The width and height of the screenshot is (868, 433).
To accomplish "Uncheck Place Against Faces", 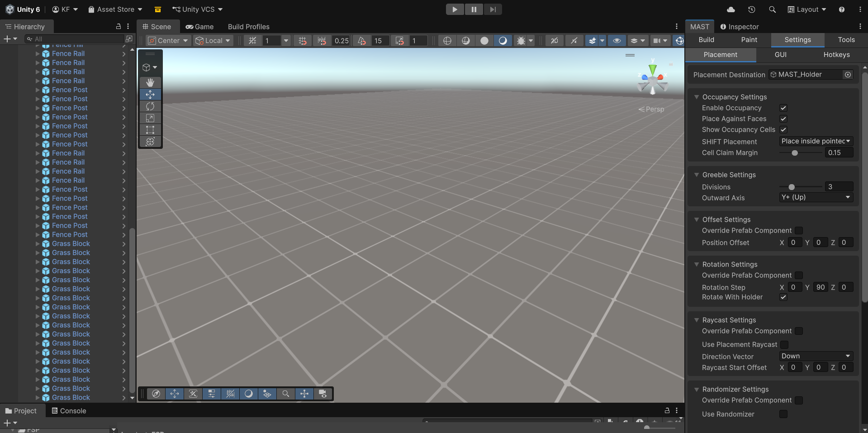I will (783, 119).
